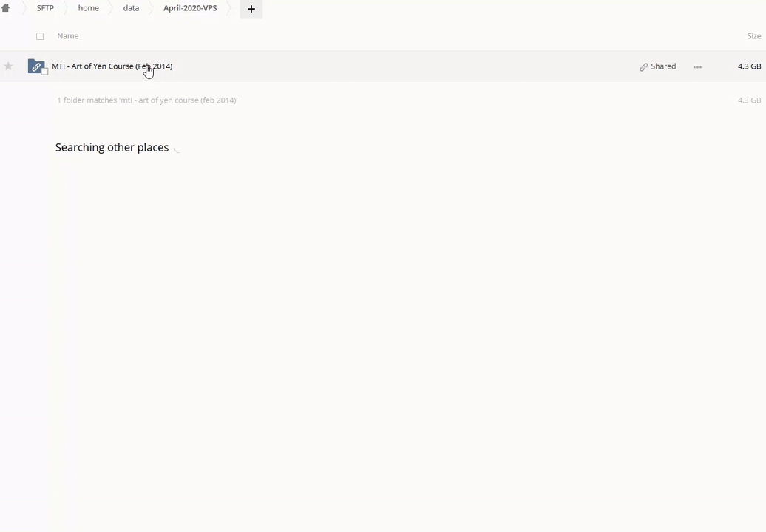Navigate to the home breadcrumb segment
The height and width of the screenshot is (532, 766).
(88, 8)
